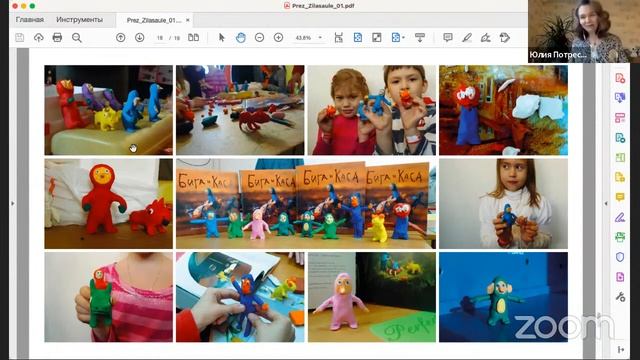Click the cloud upload icon
The width and height of the screenshot is (640, 360).
38,38
